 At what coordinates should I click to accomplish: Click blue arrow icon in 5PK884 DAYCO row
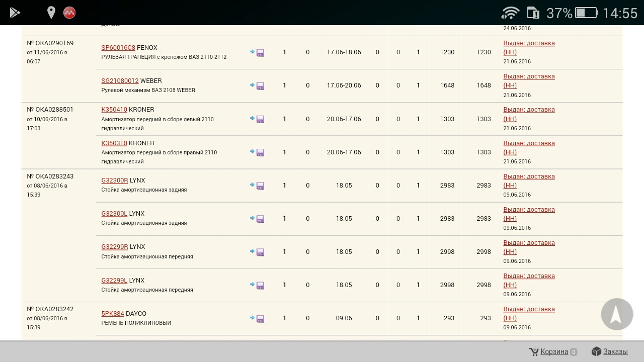[x=252, y=318]
